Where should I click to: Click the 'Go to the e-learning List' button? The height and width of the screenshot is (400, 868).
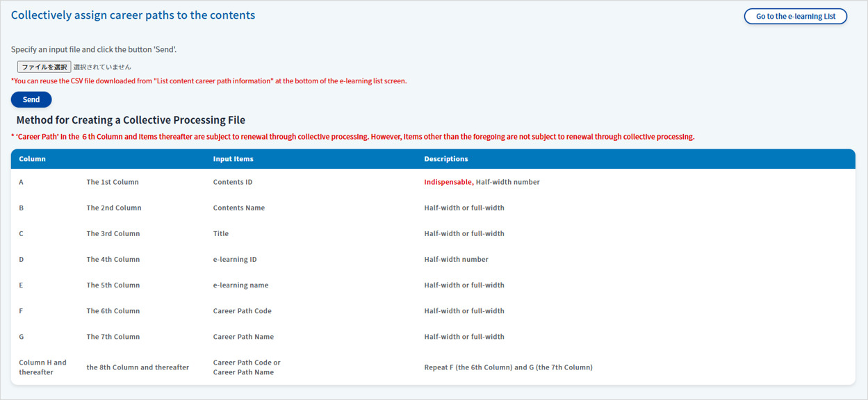click(x=795, y=16)
